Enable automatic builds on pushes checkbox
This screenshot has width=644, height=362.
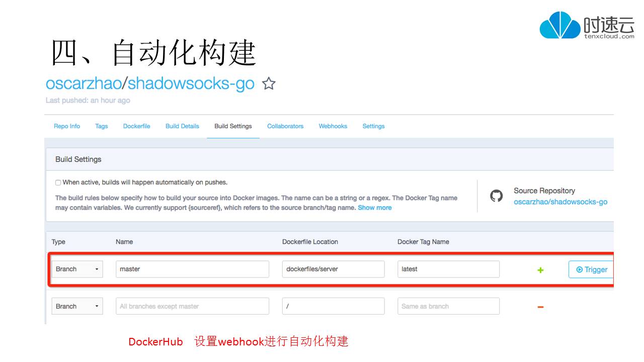(58, 183)
